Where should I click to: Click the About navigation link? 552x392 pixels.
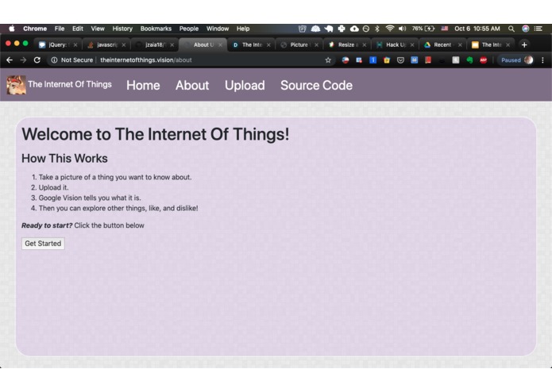point(192,85)
